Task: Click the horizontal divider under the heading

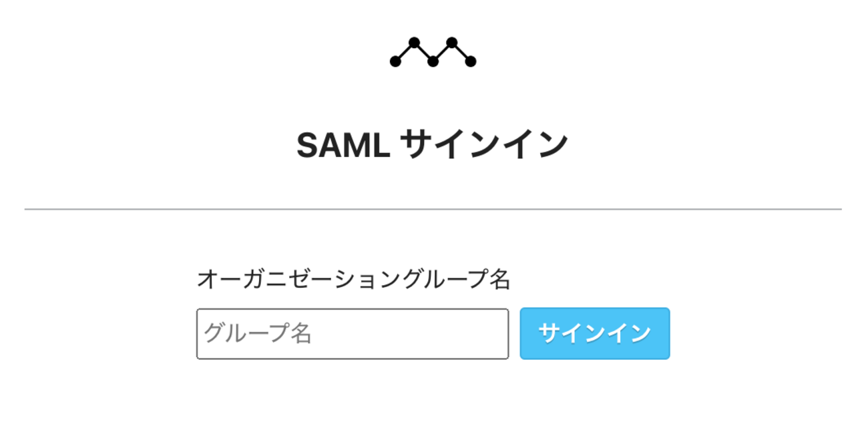Action: (433, 209)
